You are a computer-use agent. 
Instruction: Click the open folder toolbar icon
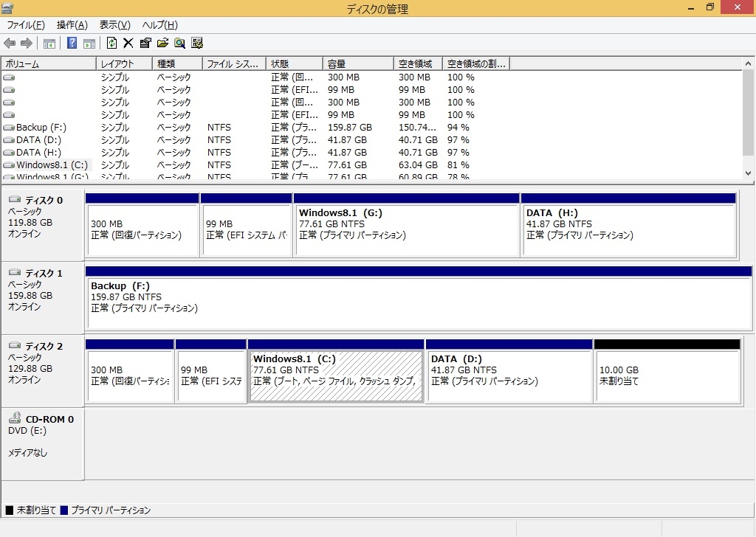pos(162,43)
